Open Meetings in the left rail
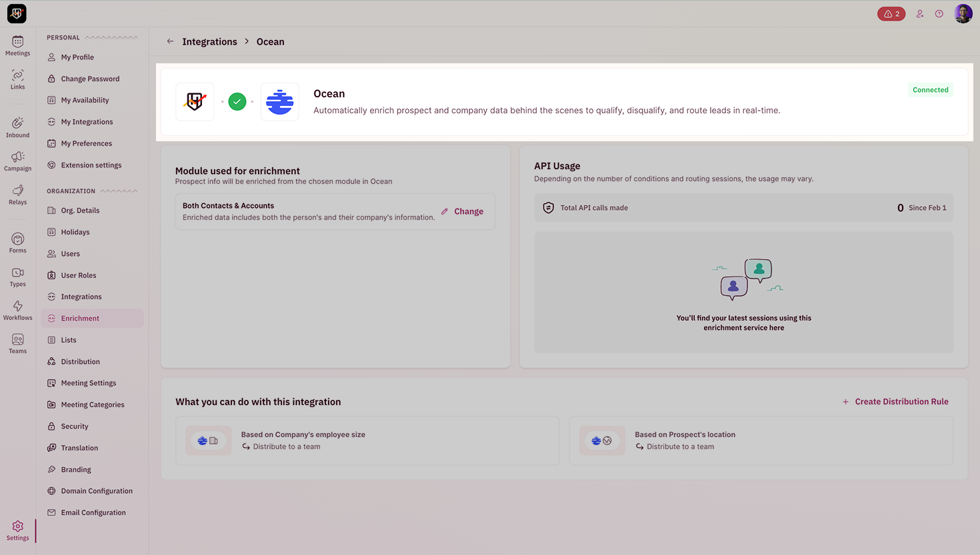 (17, 45)
